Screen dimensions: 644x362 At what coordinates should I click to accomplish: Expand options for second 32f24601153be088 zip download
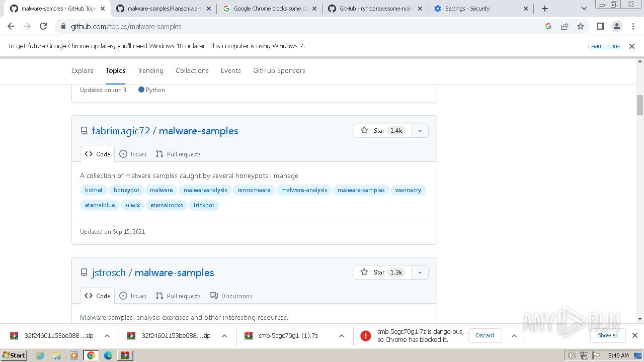(224, 336)
